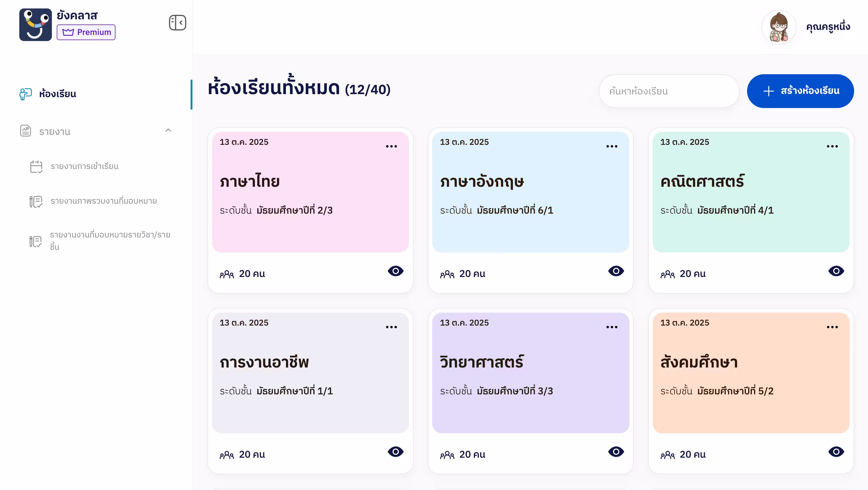The width and height of the screenshot is (868, 490).
Task: Focus the ค้นหาห้องเรียน search field
Action: coord(669,91)
